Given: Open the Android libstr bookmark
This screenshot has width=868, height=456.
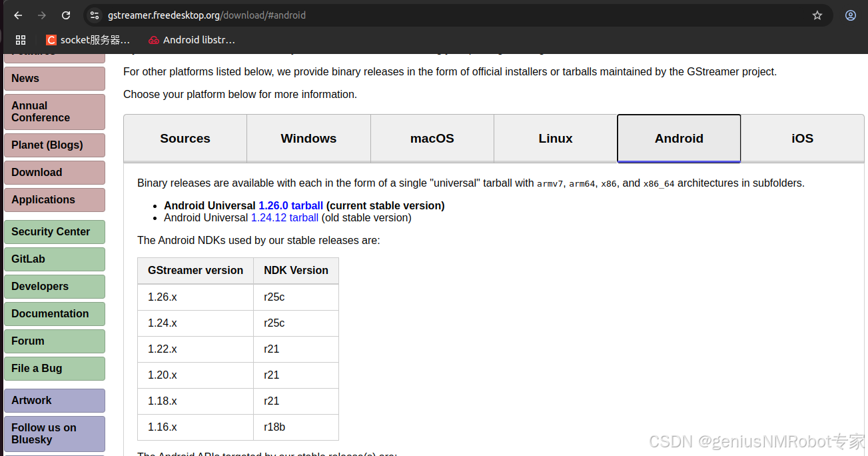Looking at the screenshot, I should [192, 39].
